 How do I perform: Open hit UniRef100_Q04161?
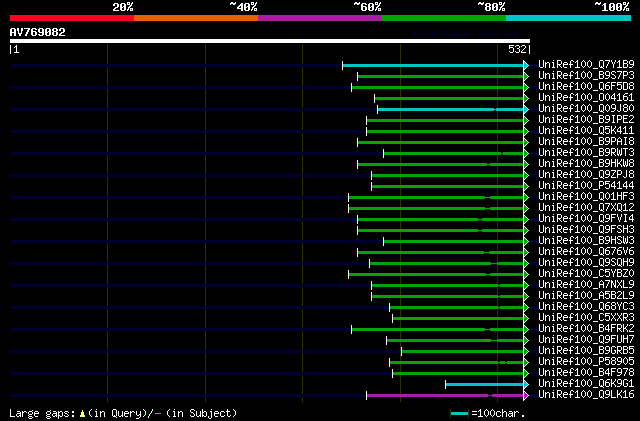tap(586, 97)
